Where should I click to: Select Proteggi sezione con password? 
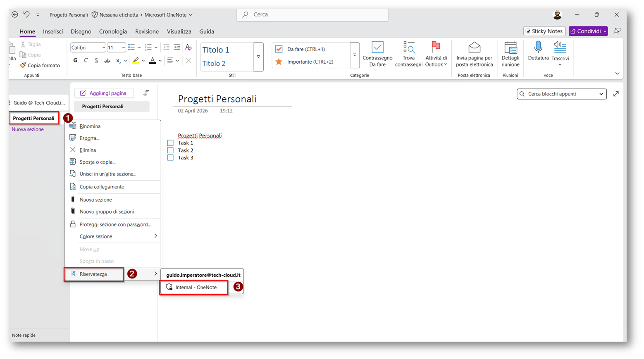115,224
